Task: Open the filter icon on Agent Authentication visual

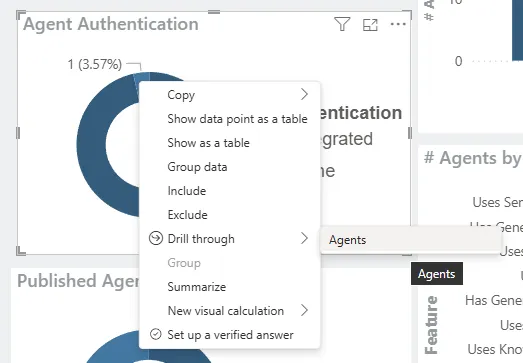Action: pyautogui.click(x=342, y=24)
